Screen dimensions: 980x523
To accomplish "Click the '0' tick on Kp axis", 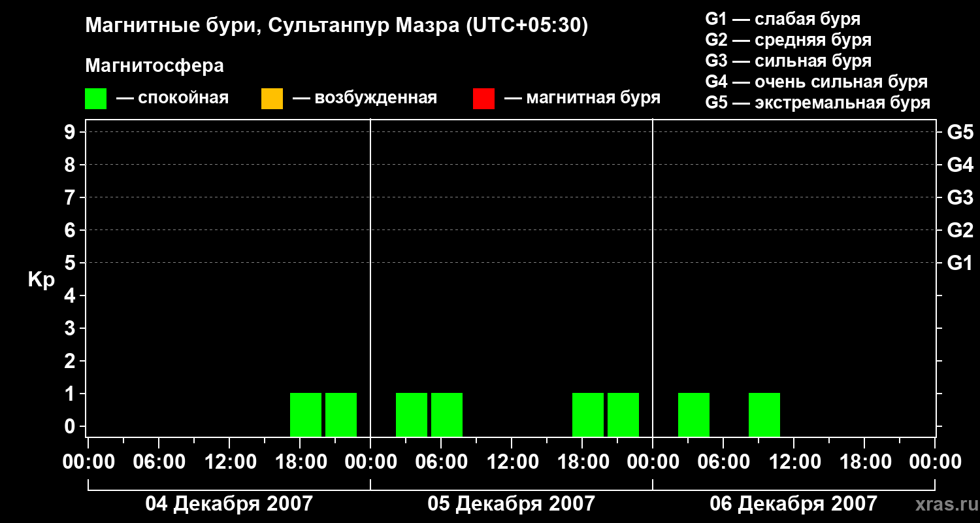I will [71, 426].
